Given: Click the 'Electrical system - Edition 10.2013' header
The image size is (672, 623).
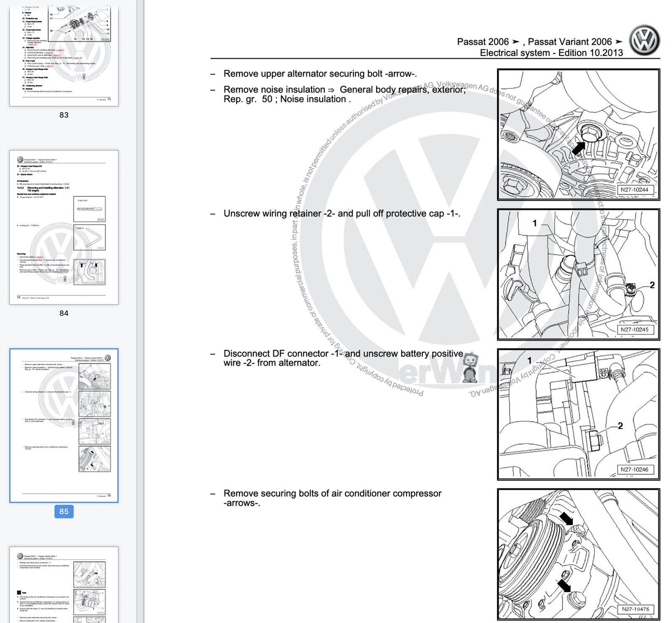Looking at the screenshot, I should tap(551, 53).
